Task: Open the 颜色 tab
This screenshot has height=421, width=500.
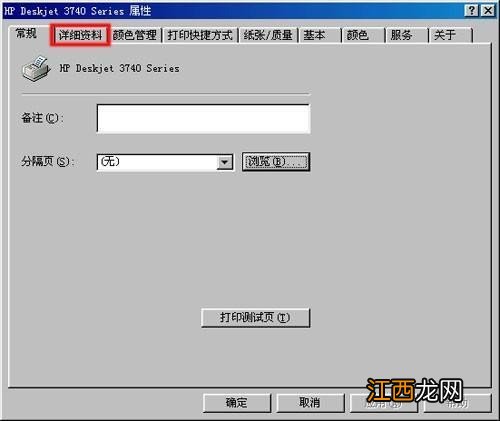Action: click(363, 35)
